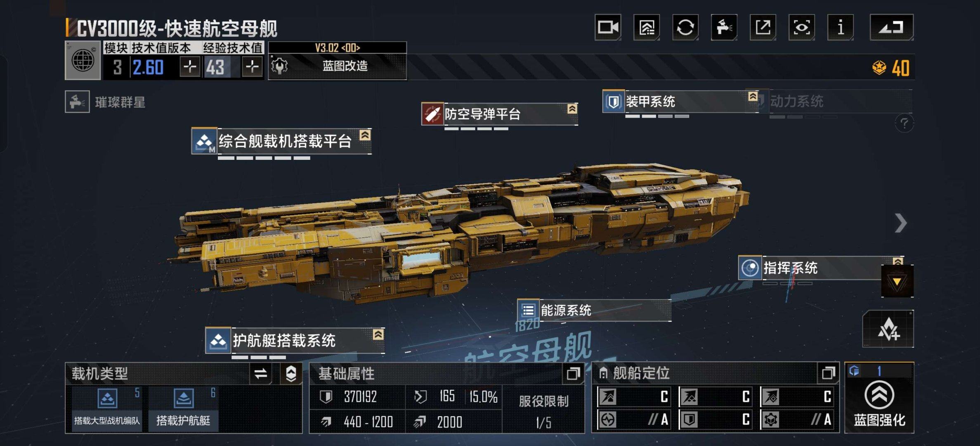Toggle the swap arrows in 载机类型 panel

click(x=260, y=374)
